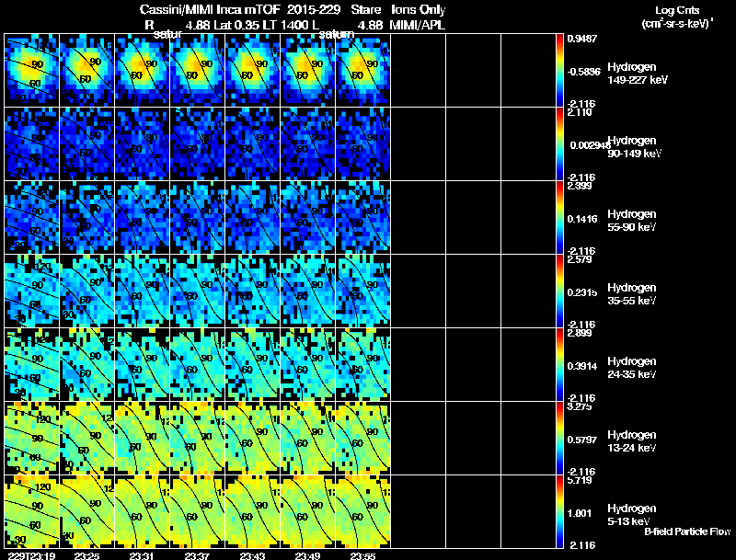
Task: Select the 90-149 keV panel at 23:43
Action: point(252,144)
